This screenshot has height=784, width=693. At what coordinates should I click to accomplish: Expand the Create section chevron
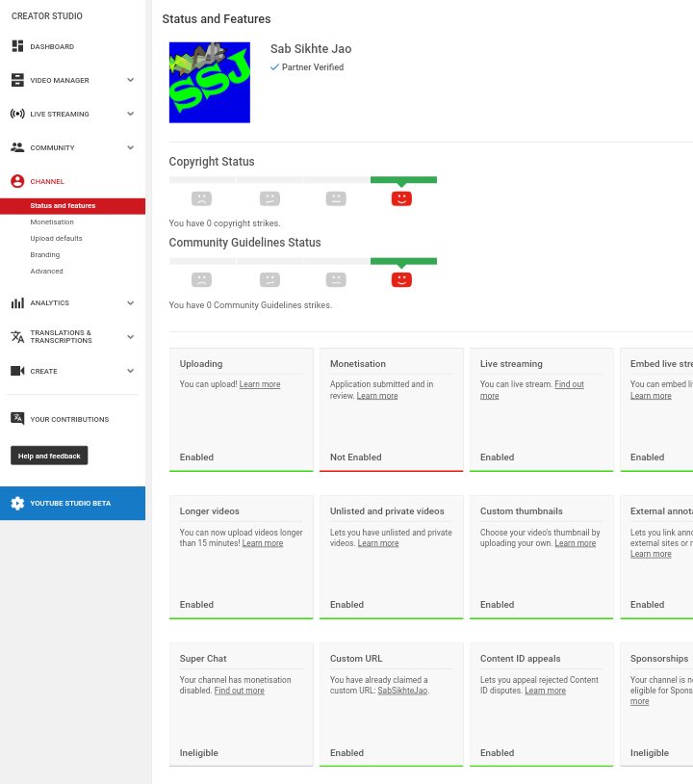[x=130, y=371]
